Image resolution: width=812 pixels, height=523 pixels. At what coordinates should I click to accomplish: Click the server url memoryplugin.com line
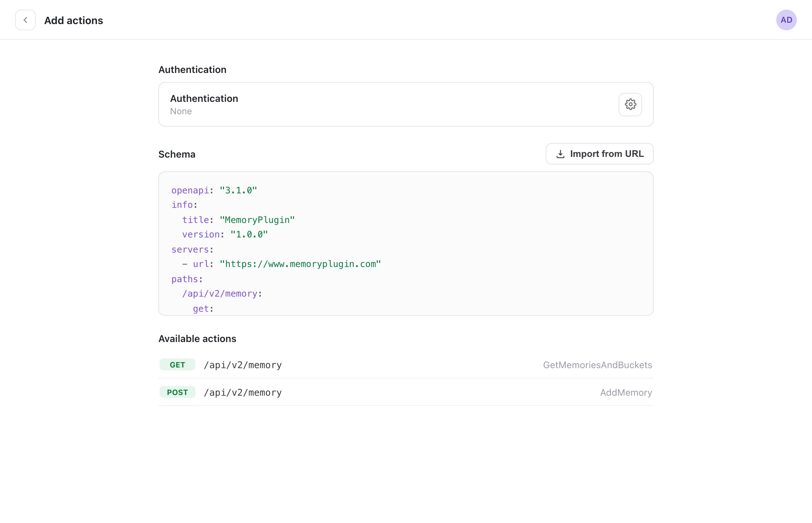(281, 264)
